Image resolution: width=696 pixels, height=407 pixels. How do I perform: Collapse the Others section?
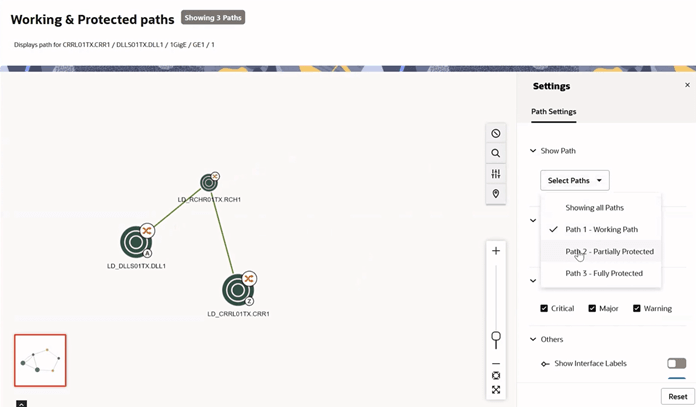[533, 339]
